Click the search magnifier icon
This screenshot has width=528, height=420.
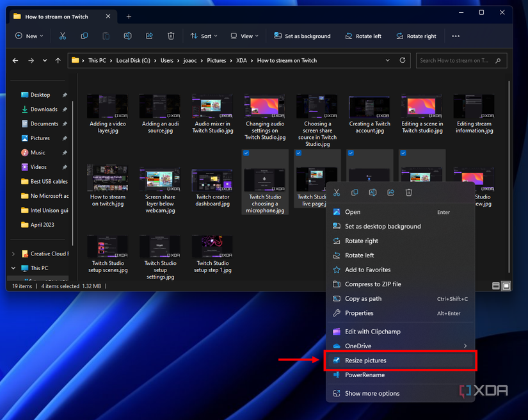tap(498, 61)
